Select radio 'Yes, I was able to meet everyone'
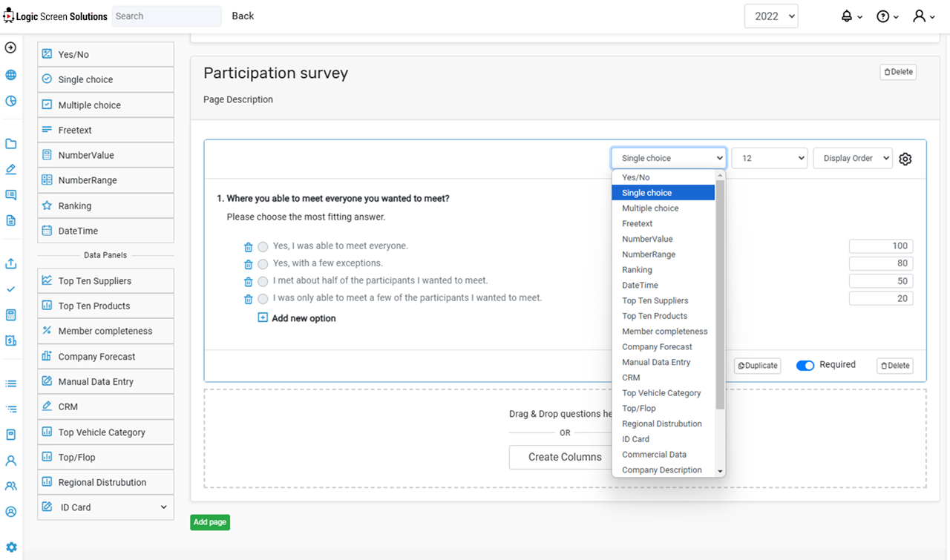950x560 pixels. [x=263, y=247]
